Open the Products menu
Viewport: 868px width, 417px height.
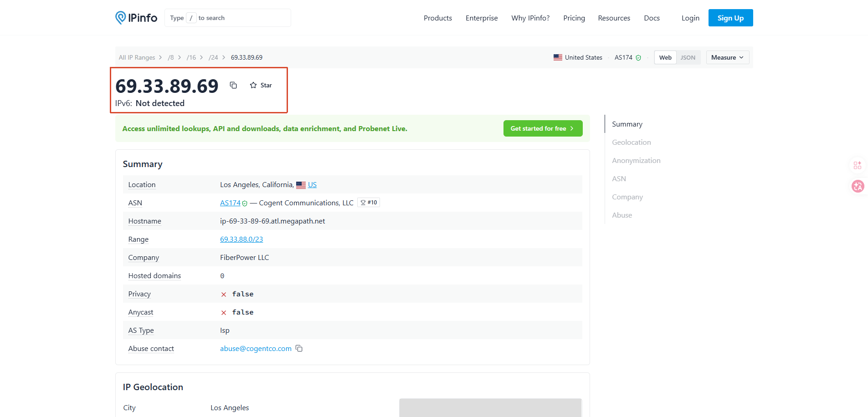click(x=437, y=18)
